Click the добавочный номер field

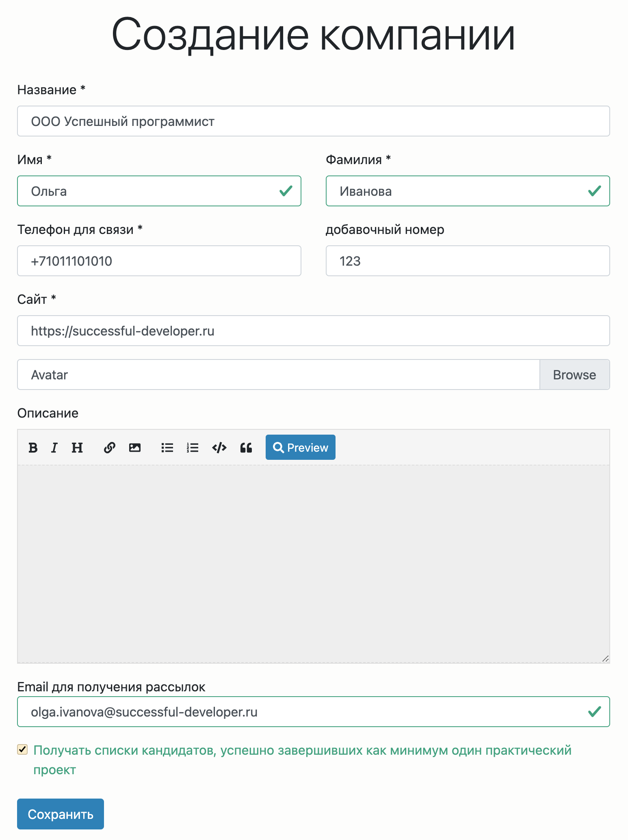pos(468,261)
